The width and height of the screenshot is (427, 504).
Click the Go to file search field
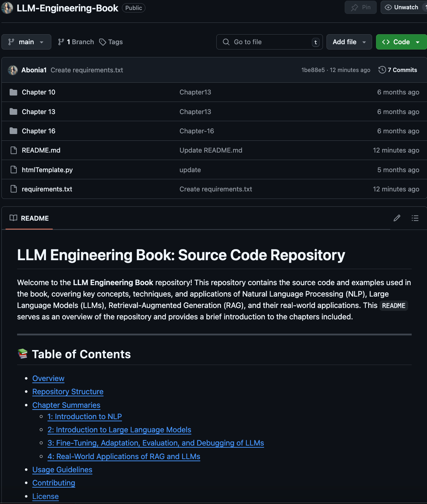click(x=269, y=42)
